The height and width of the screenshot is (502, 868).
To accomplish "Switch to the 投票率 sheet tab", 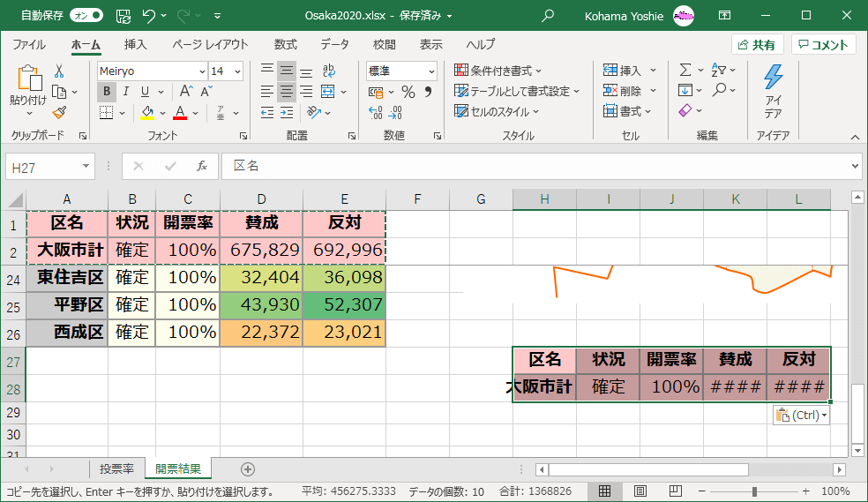I will point(116,469).
